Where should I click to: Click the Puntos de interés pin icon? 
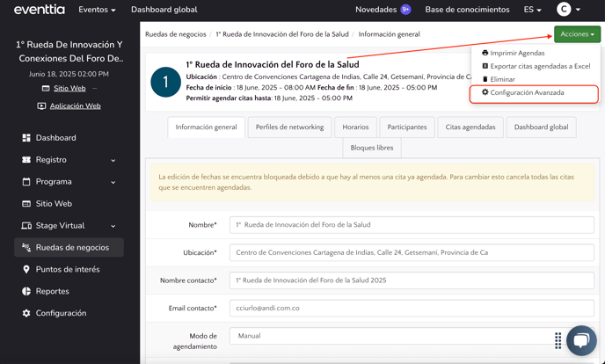point(26,270)
